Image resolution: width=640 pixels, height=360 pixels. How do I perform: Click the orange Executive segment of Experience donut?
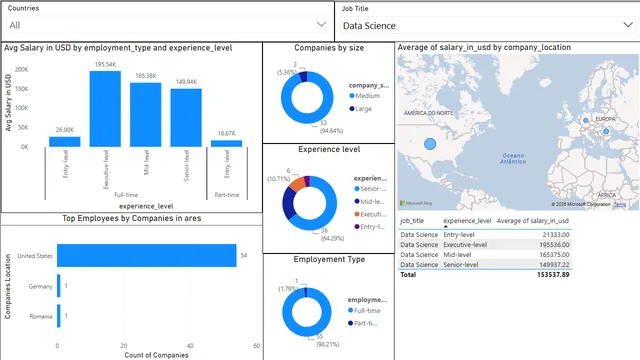(297, 184)
